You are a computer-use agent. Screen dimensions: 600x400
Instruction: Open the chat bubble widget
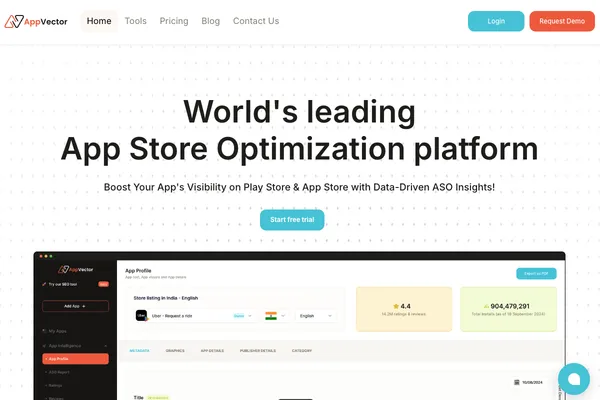point(574,379)
